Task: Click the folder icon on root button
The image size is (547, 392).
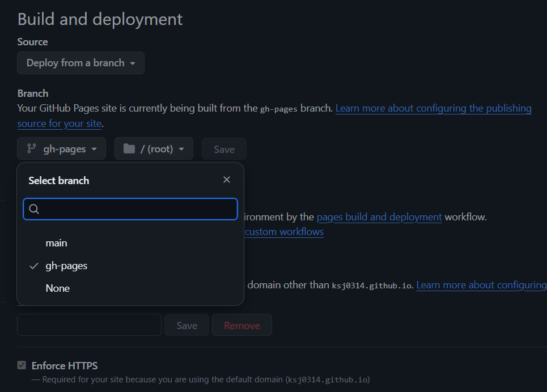Action: coord(129,149)
